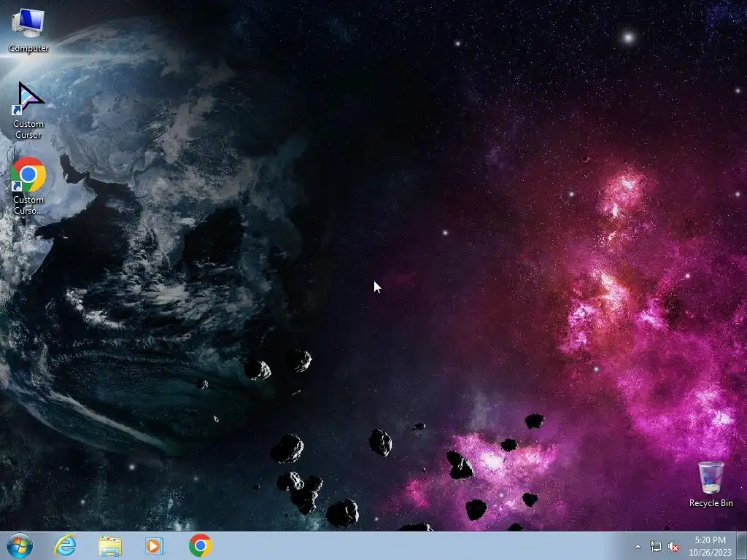
Task: Select the Custom Cursor Chrome desktop shortcut
Action: point(28,186)
